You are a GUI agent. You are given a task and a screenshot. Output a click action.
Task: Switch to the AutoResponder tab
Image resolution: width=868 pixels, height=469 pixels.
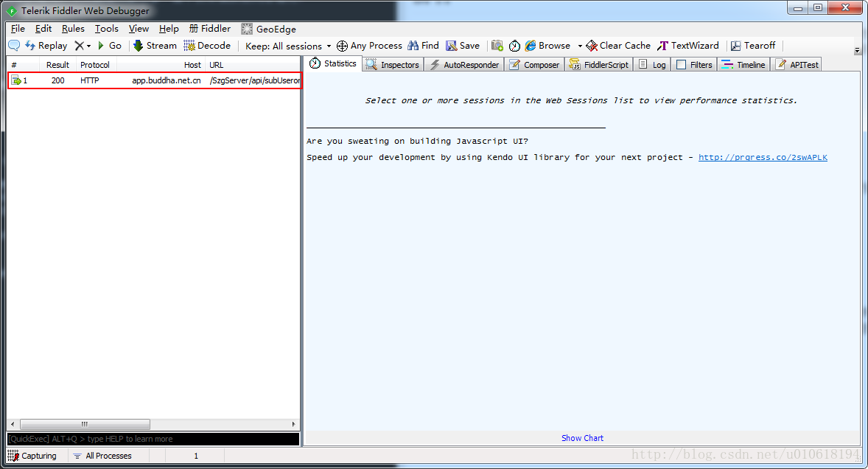464,65
